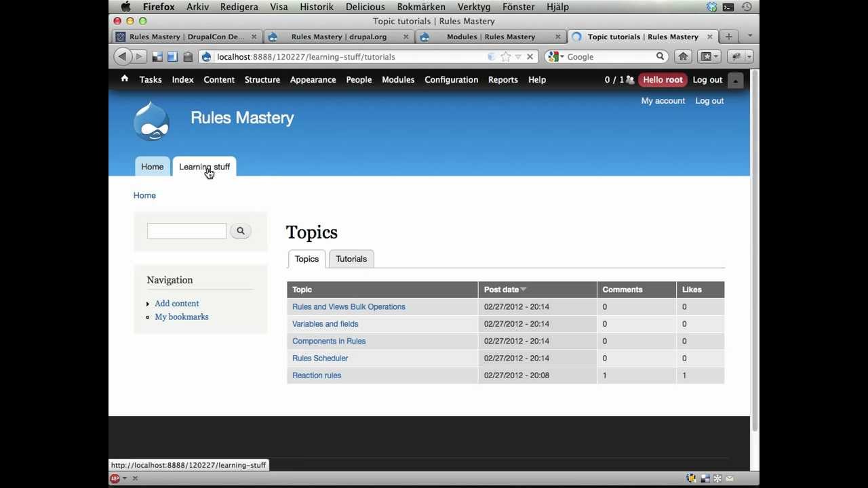The image size is (868, 488).
Task: Click the Apple menu icon
Action: [x=125, y=7]
